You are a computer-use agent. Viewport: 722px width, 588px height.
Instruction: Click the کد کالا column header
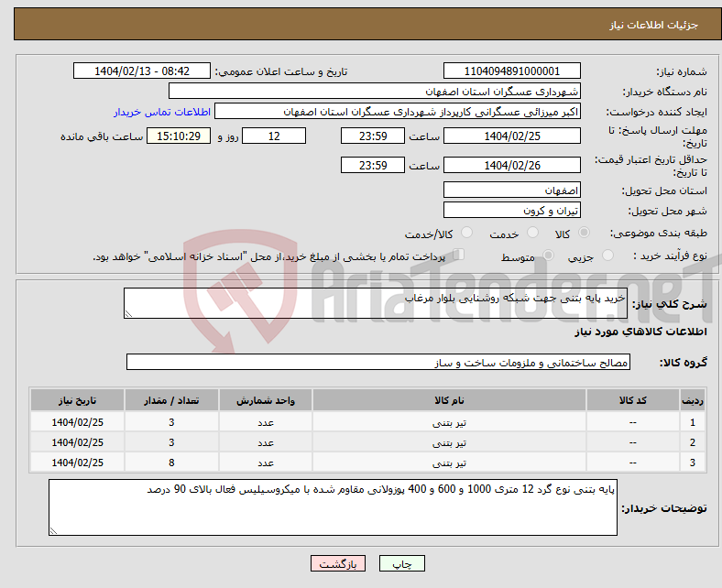(x=633, y=400)
